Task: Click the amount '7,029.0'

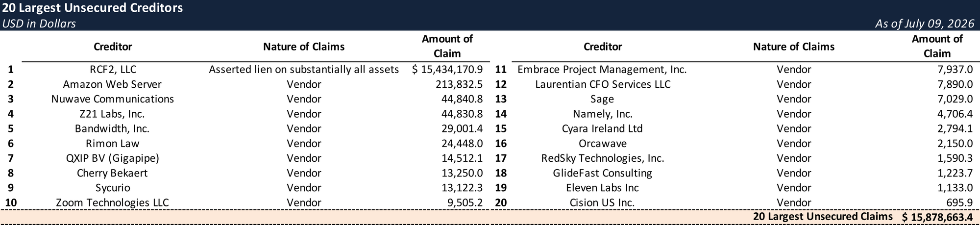Action: click(x=955, y=99)
